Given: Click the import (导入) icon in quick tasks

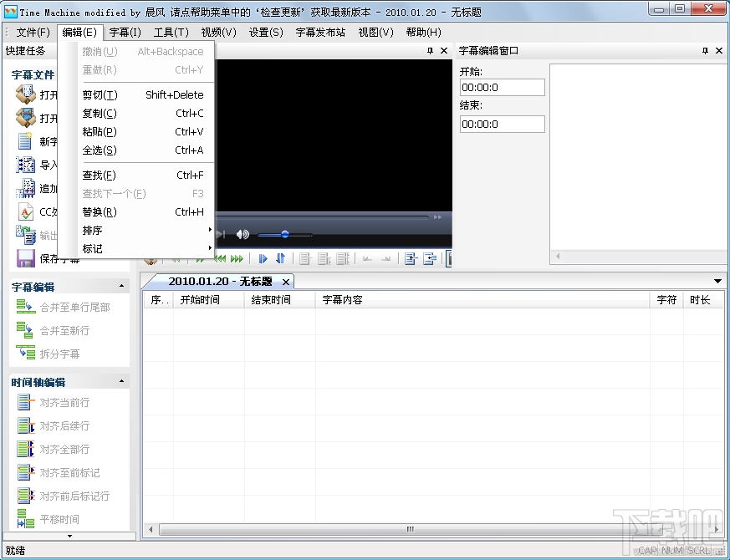Looking at the screenshot, I should point(25,165).
